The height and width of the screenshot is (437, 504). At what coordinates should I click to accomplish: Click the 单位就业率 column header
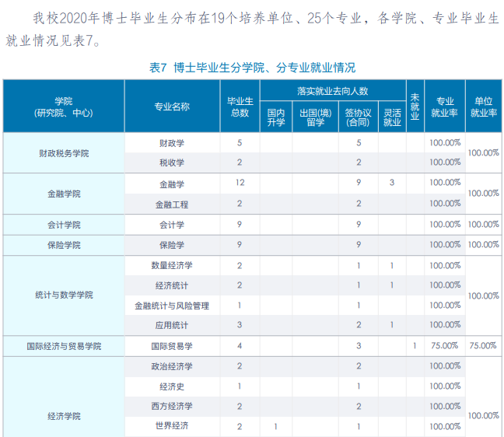pos(484,107)
